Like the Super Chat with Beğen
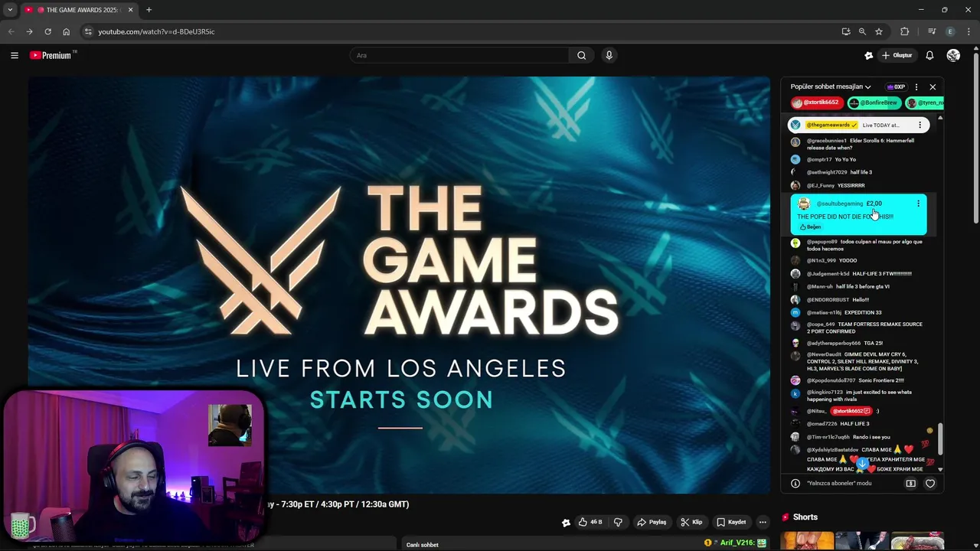Image resolution: width=980 pixels, height=551 pixels. 810,227
